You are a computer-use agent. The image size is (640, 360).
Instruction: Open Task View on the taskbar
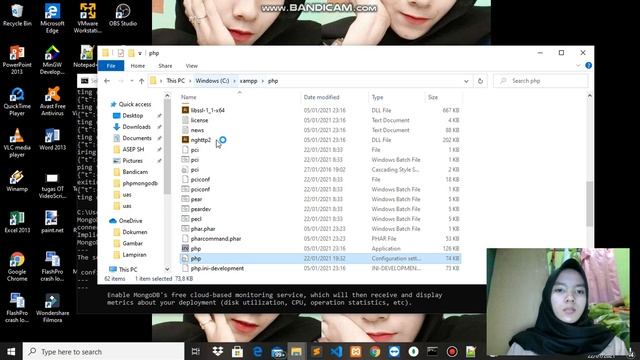[196, 351]
